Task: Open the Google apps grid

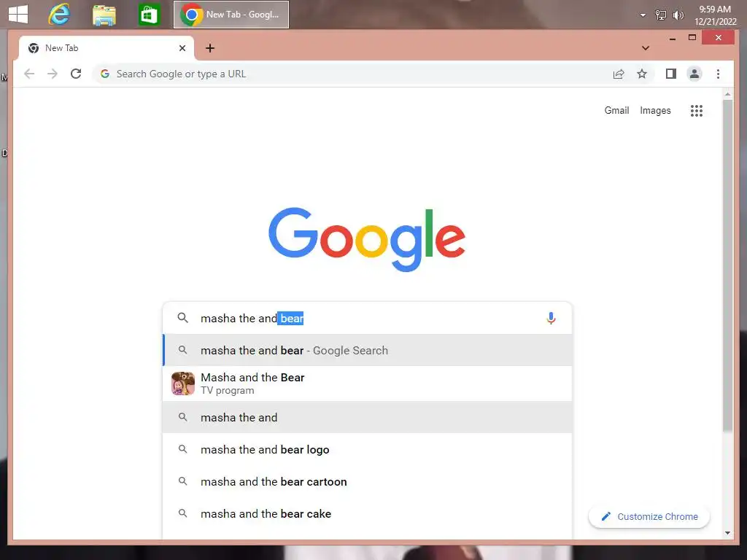Action: click(x=697, y=111)
